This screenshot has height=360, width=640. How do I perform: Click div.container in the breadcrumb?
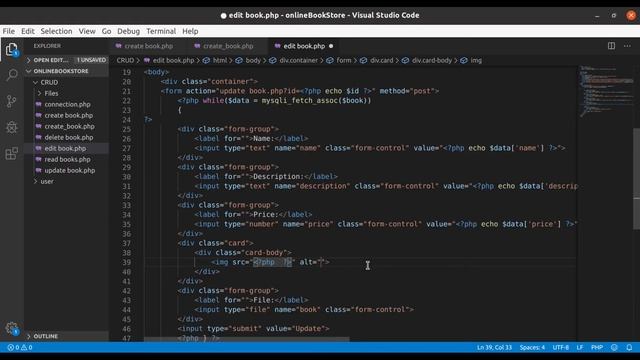(x=298, y=60)
